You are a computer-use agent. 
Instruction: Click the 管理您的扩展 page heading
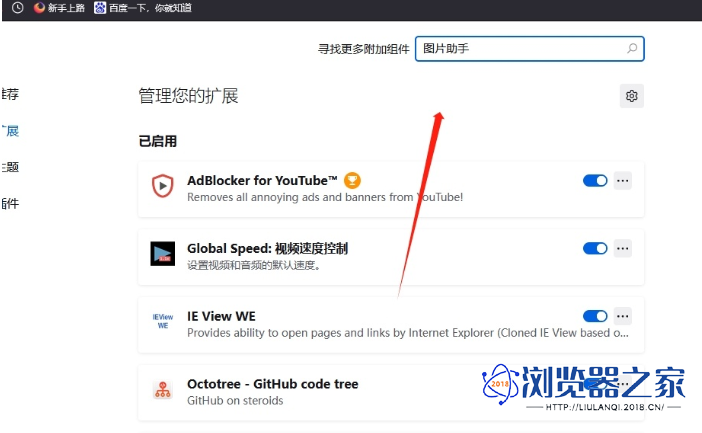pyautogui.click(x=188, y=96)
